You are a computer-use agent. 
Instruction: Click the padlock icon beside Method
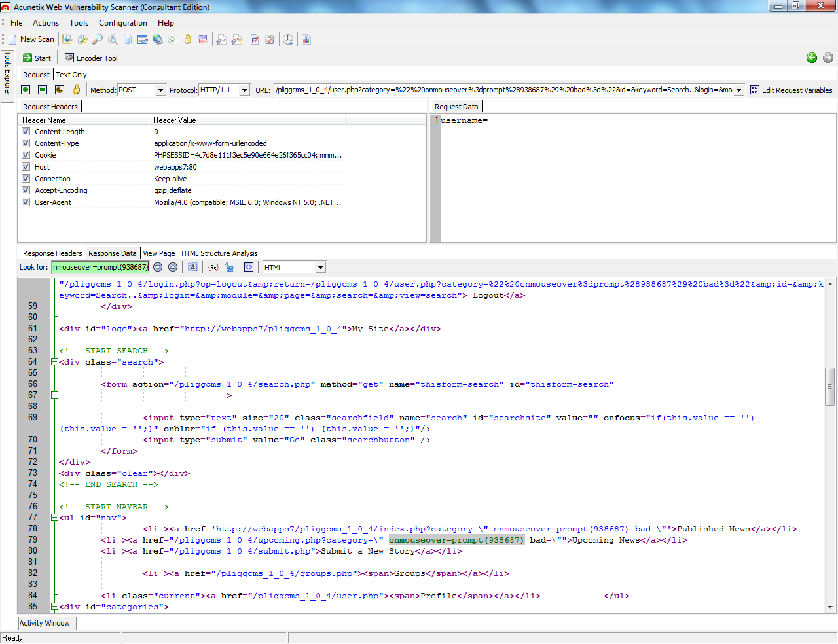77,90
